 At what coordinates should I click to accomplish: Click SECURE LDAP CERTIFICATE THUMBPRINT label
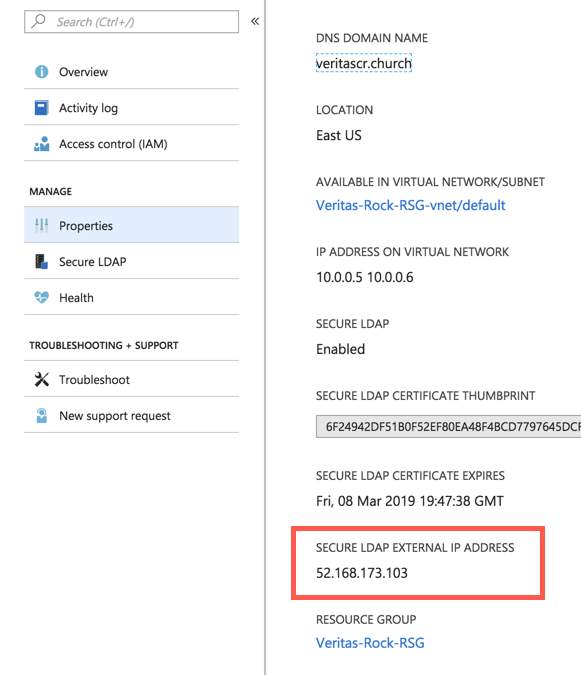click(x=425, y=396)
